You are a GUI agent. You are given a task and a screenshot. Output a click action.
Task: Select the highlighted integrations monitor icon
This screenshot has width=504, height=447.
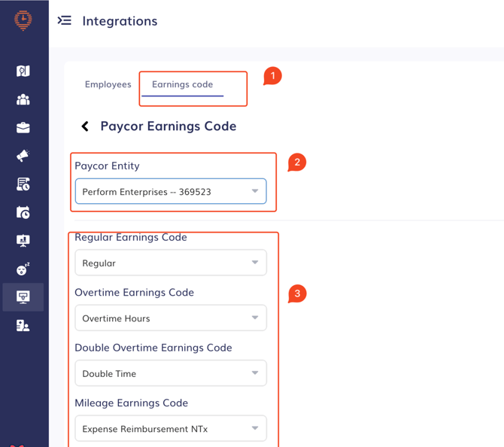coord(23,297)
